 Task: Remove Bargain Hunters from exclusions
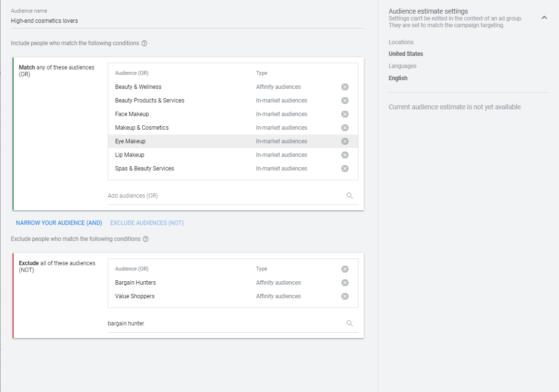345,283
